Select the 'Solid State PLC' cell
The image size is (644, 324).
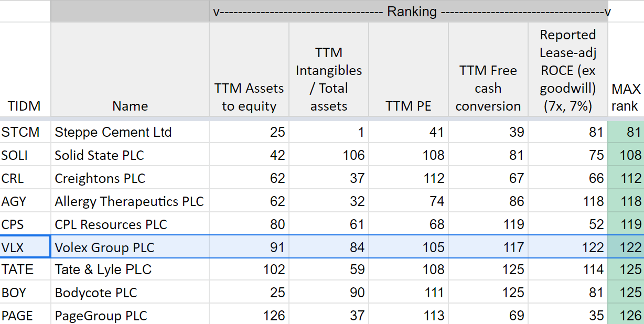pos(130,155)
